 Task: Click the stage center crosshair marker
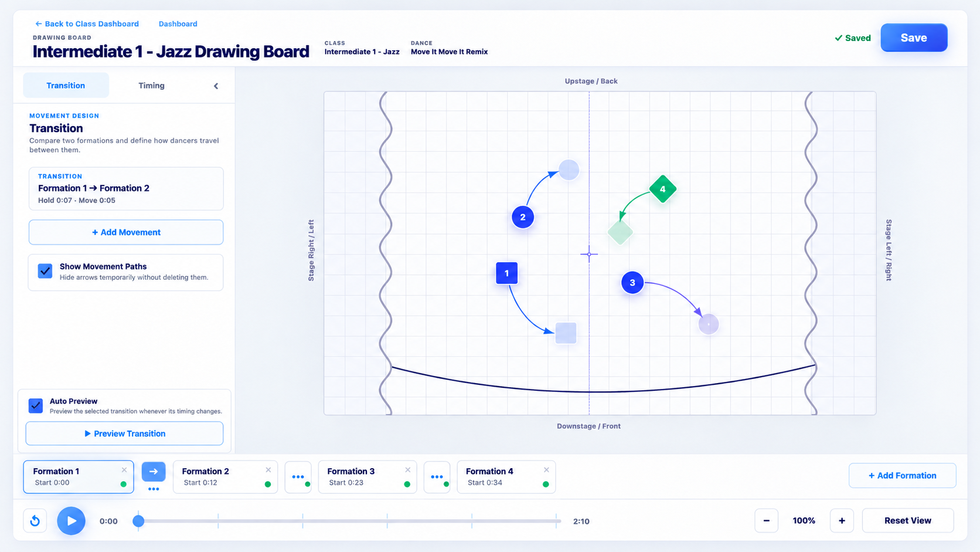coord(589,254)
